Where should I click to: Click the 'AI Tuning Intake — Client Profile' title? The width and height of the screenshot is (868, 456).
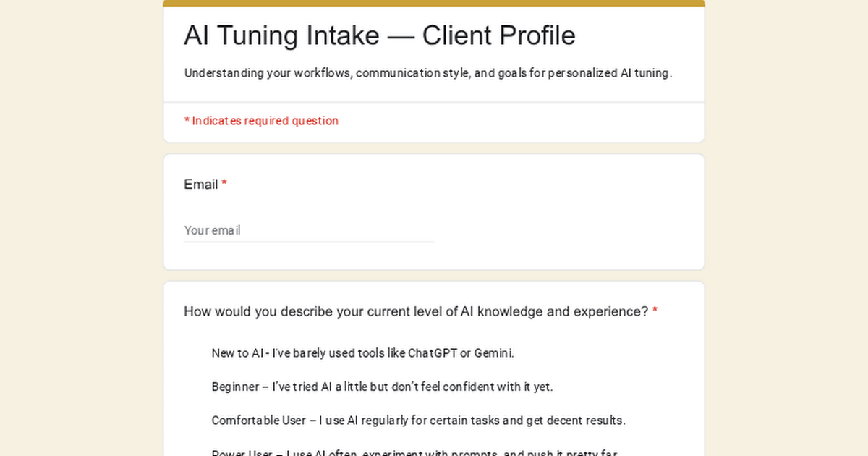380,35
